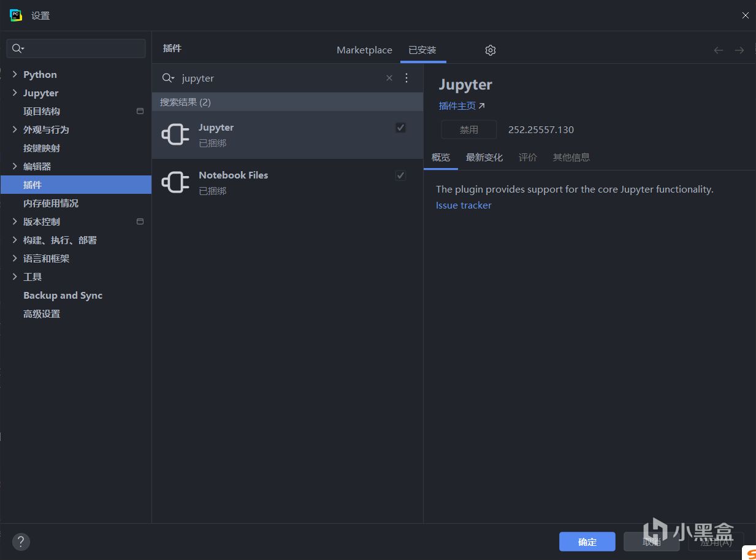Open the 评价 tab
This screenshot has width=756, height=560.
528,158
